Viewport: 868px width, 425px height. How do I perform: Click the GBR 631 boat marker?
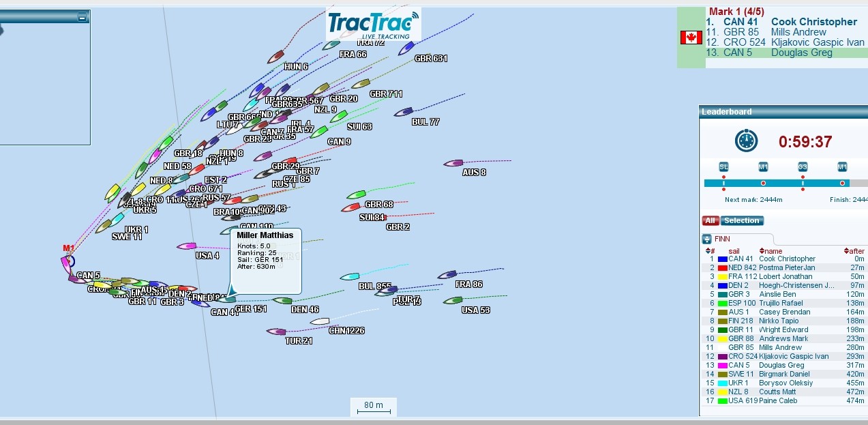pos(406,48)
